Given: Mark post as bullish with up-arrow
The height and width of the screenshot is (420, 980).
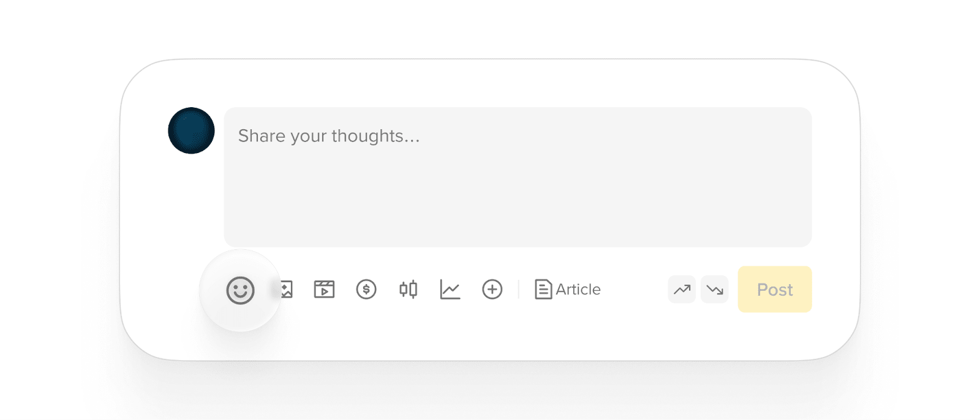Looking at the screenshot, I should click(682, 289).
